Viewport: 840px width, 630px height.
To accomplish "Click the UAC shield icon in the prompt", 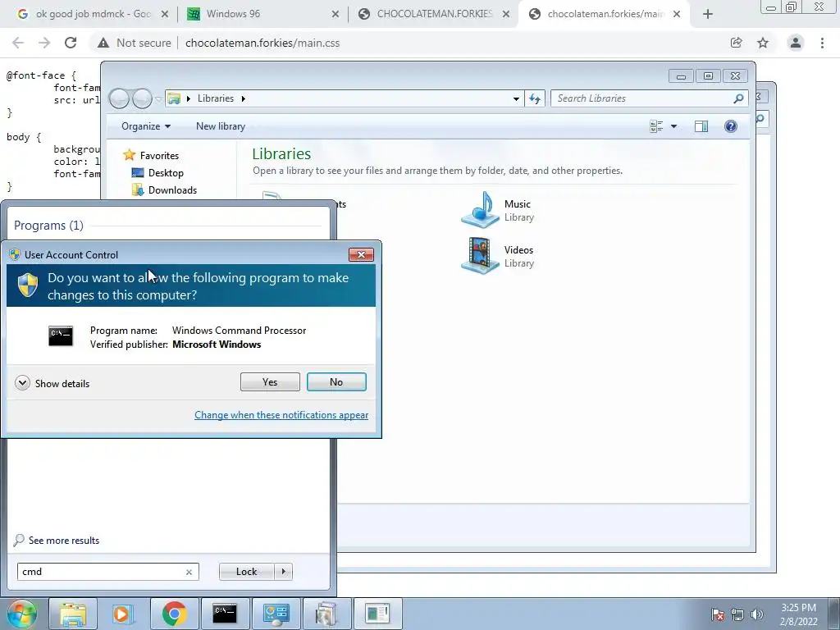I will pos(28,285).
